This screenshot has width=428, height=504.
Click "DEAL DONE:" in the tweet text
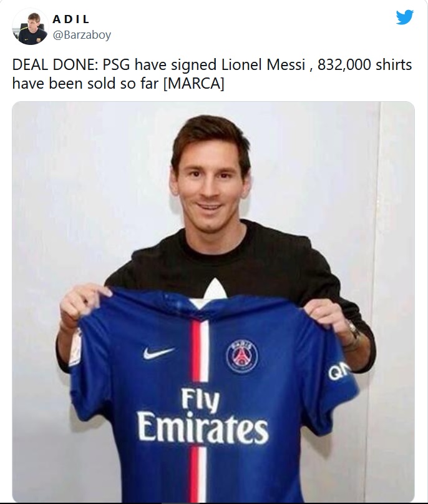pyautogui.click(x=51, y=66)
